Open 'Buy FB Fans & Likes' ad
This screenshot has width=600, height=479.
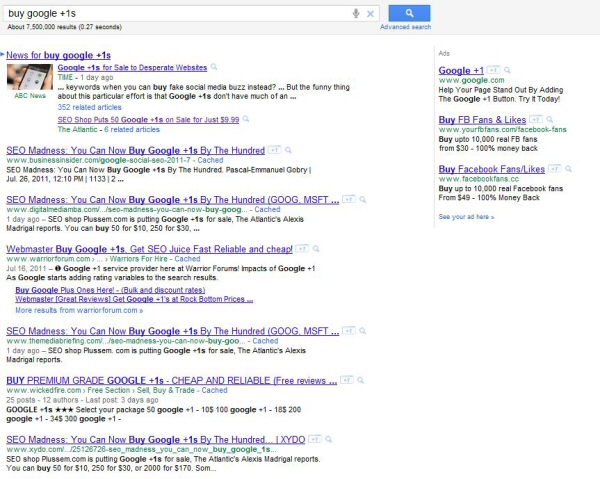coord(482,120)
